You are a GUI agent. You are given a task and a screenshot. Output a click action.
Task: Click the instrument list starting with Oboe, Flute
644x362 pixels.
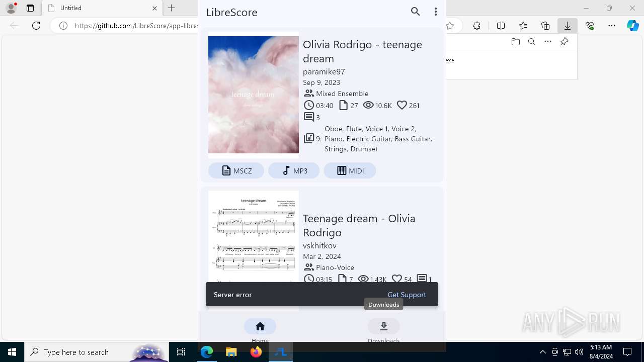pos(378,139)
